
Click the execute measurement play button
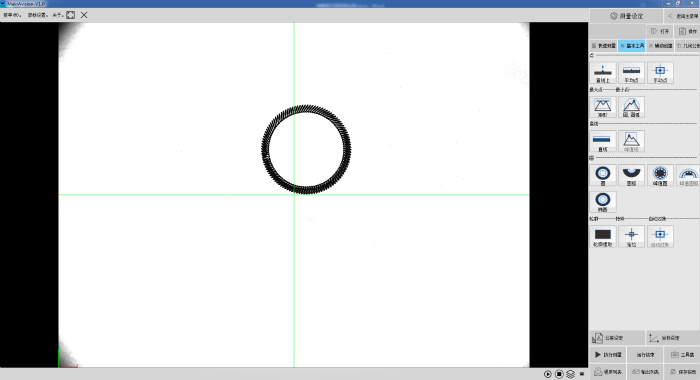pos(608,355)
